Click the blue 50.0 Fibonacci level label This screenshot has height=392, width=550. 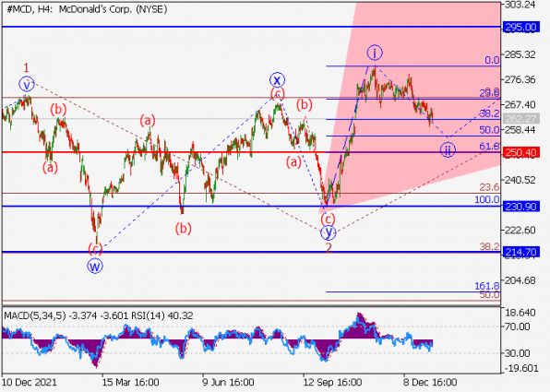tap(489, 130)
